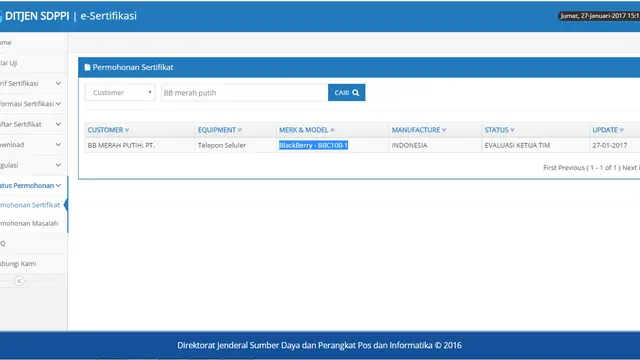Sort table by STATUS column
The height and width of the screenshot is (360, 640).
point(499,130)
